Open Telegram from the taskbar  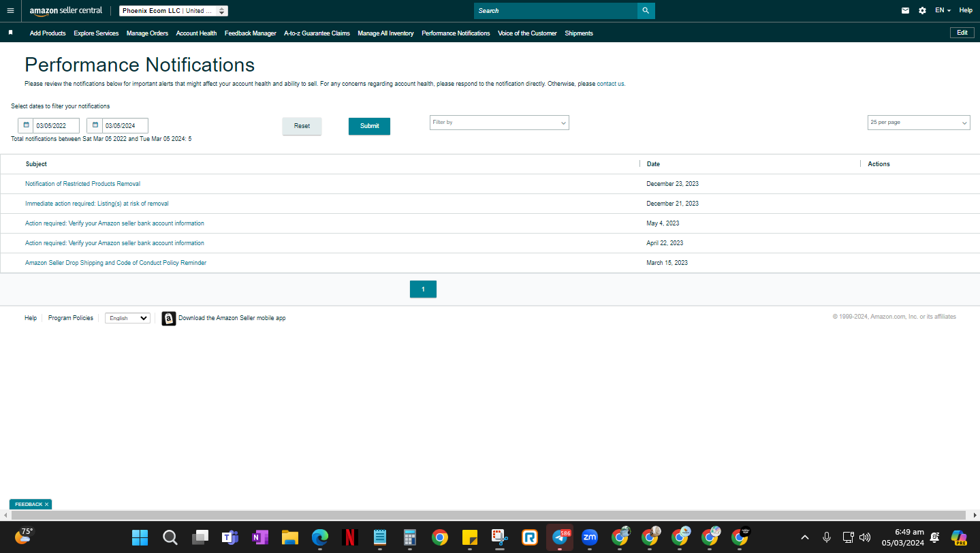(x=560, y=537)
